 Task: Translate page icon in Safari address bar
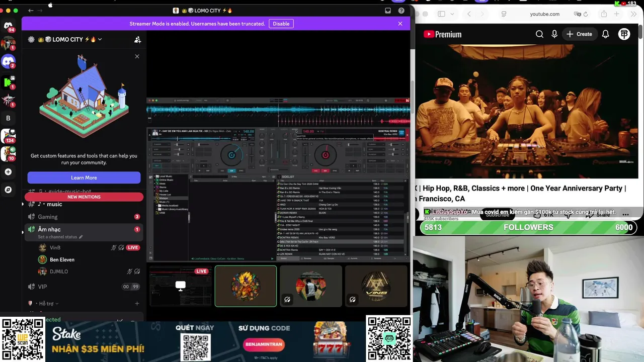[x=578, y=14]
